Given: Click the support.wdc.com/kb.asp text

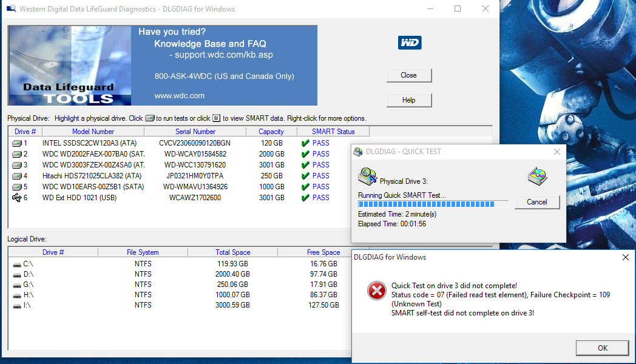Looking at the screenshot, I should (x=224, y=55).
